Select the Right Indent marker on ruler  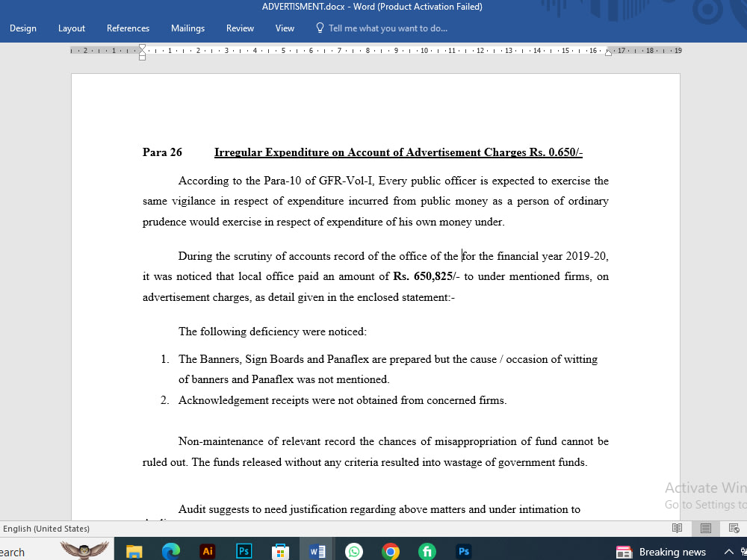pos(608,52)
